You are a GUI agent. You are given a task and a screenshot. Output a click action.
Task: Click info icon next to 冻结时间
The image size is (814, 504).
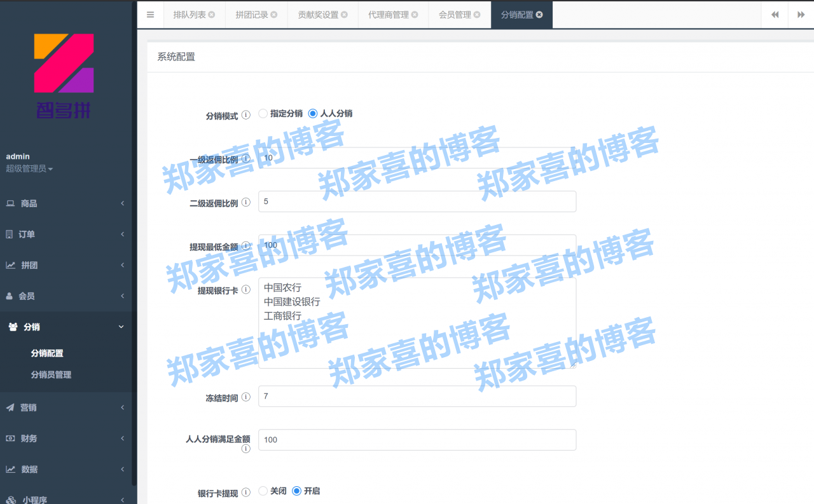[x=245, y=397]
